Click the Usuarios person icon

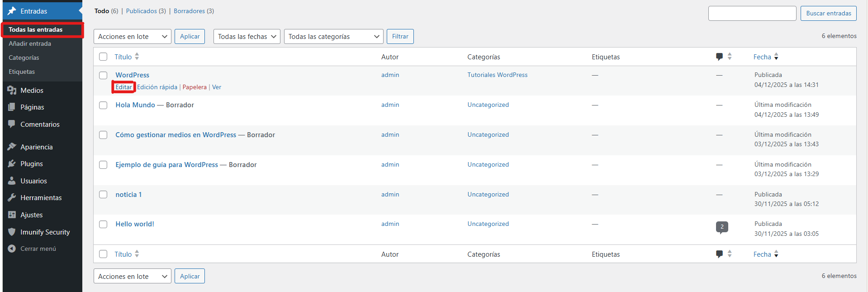(12, 181)
